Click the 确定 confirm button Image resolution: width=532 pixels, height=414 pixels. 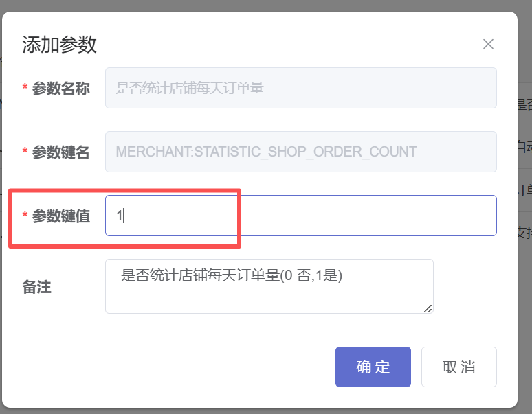click(x=373, y=367)
